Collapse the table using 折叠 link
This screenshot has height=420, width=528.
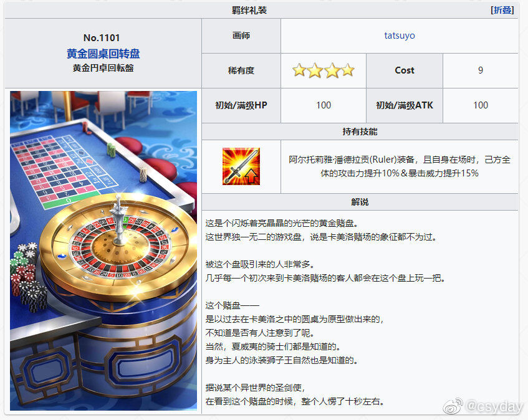pos(502,10)
